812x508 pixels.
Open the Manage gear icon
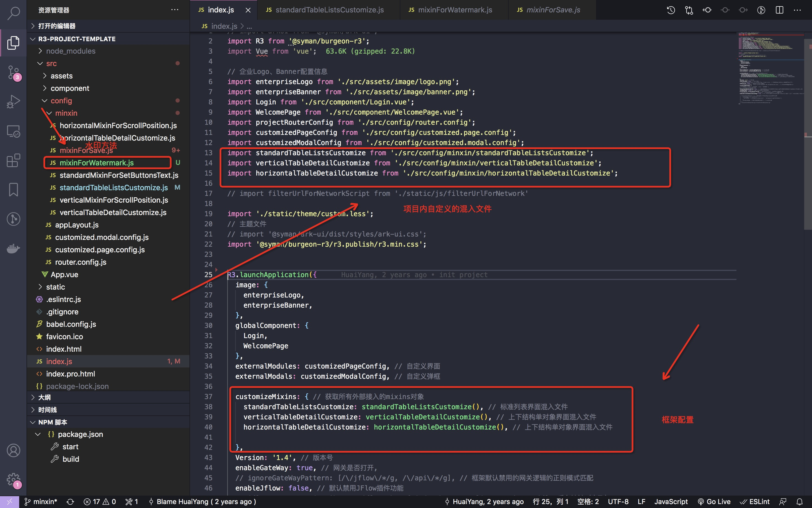[14, 480]
